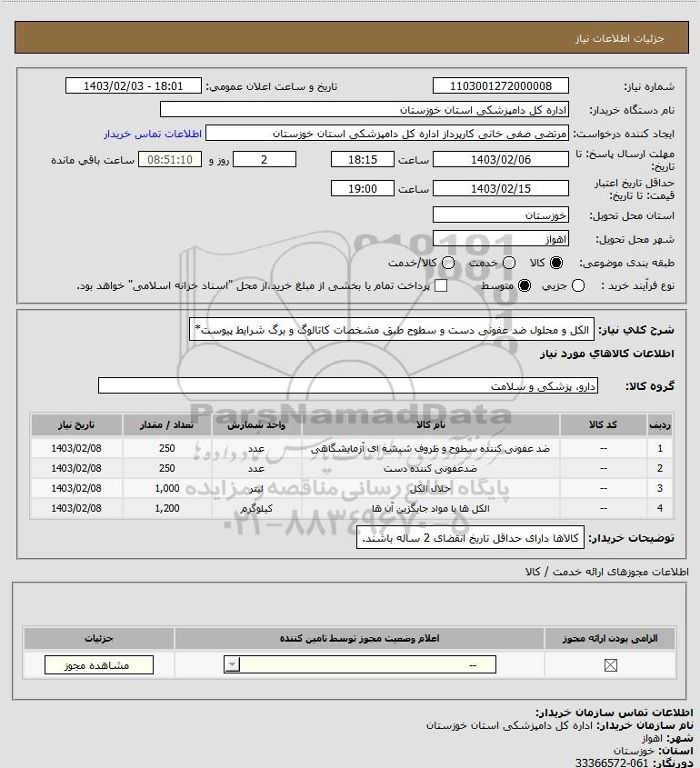This screenshot has height=768, width=700.
Task: Toggle treasury bonds payment checkbox
Action: pos(441,285)
